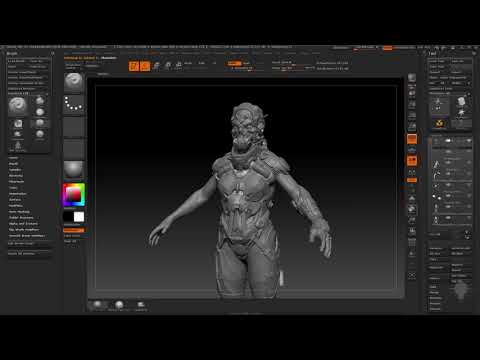Expand the Depth section in Brush palette
Screen dimensions: 480x360
[x=13, y=164]
